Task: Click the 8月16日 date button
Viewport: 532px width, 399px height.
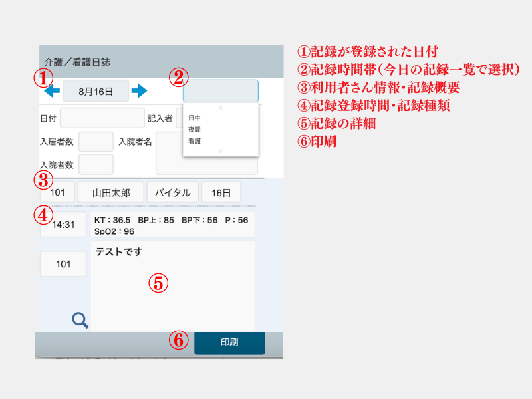Action: coord(96,90)
